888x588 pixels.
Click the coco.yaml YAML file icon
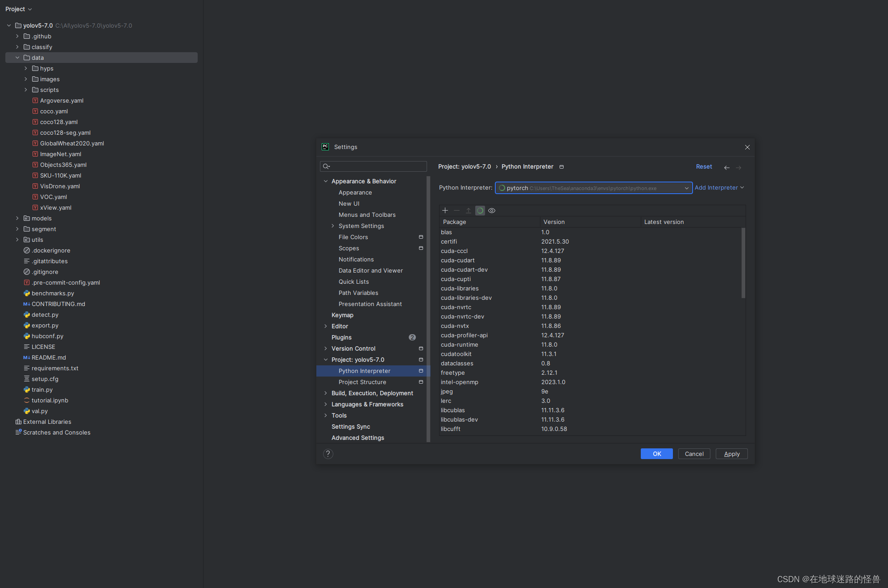click(x=35, y=111)
